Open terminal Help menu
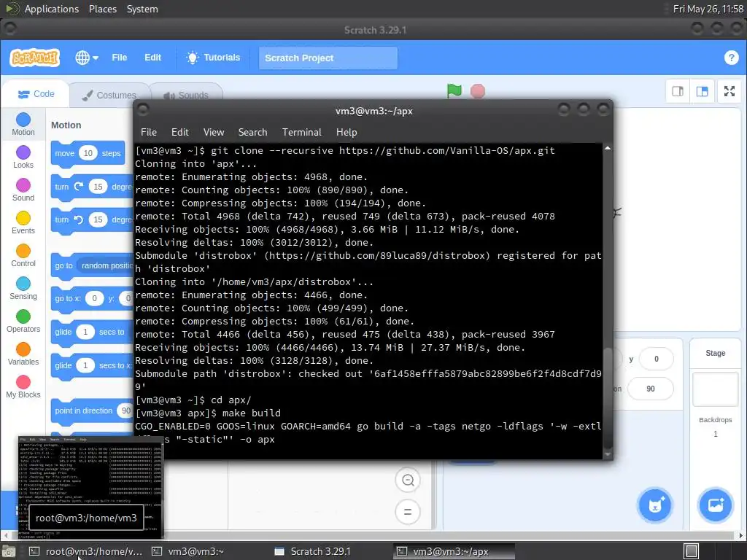 point(347,133)
